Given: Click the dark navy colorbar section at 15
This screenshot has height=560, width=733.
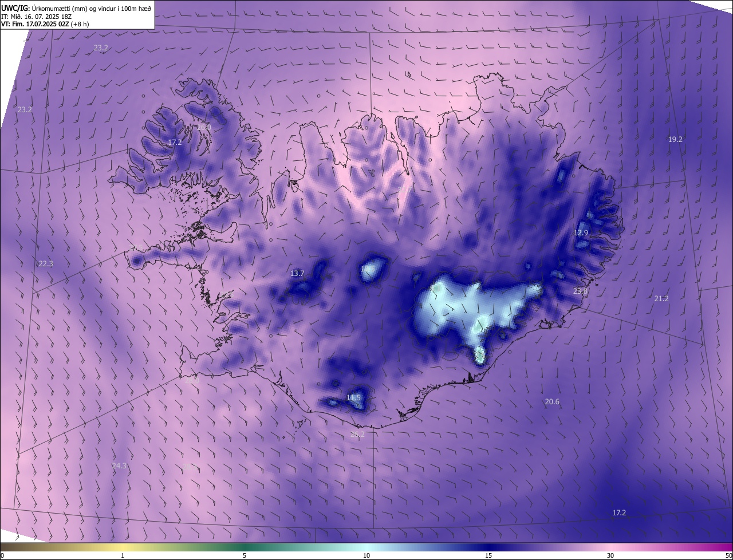Looking at the screenshot, I should coord(488,547).
